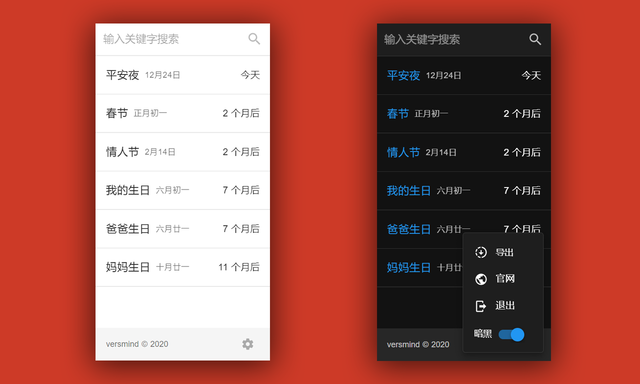Click blue 我的生日 link in dark panel
Image resolution: width=640 pixels, height=384 pixels.
pyautogui.click(x=409, y=191)
